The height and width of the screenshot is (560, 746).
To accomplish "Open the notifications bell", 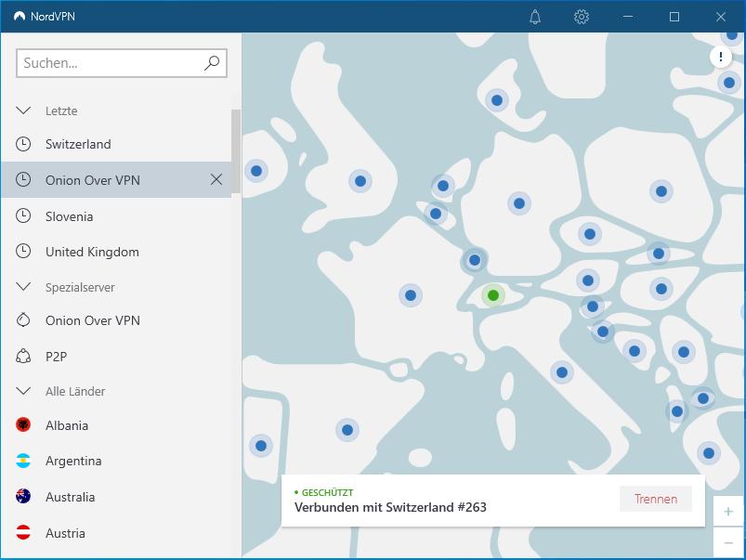I will [535, 17].
